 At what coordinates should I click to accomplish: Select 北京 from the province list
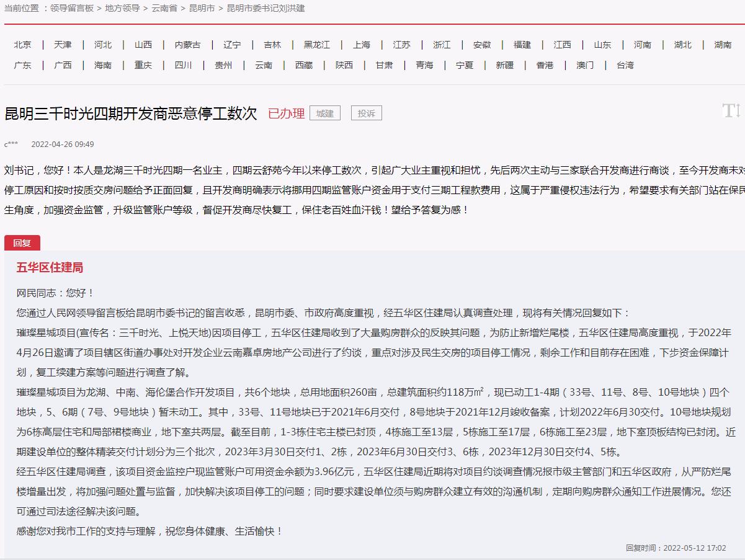point(23,45)
